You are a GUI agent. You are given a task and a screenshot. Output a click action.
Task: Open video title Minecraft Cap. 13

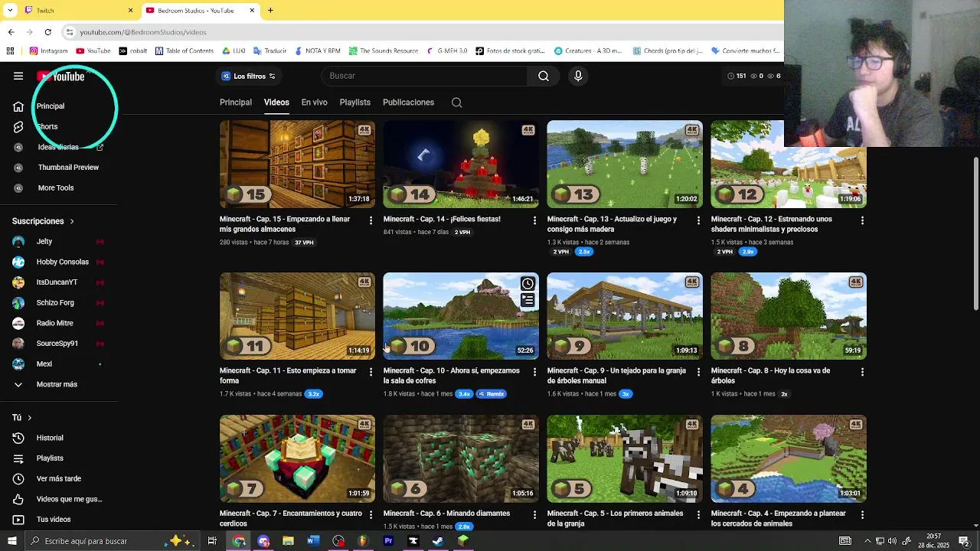pyautogui.click(x=612, y=224)
